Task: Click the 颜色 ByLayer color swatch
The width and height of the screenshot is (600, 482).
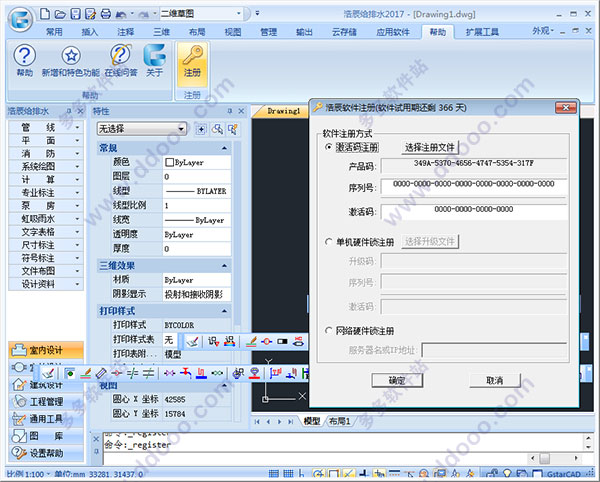Action: point(169,163)
